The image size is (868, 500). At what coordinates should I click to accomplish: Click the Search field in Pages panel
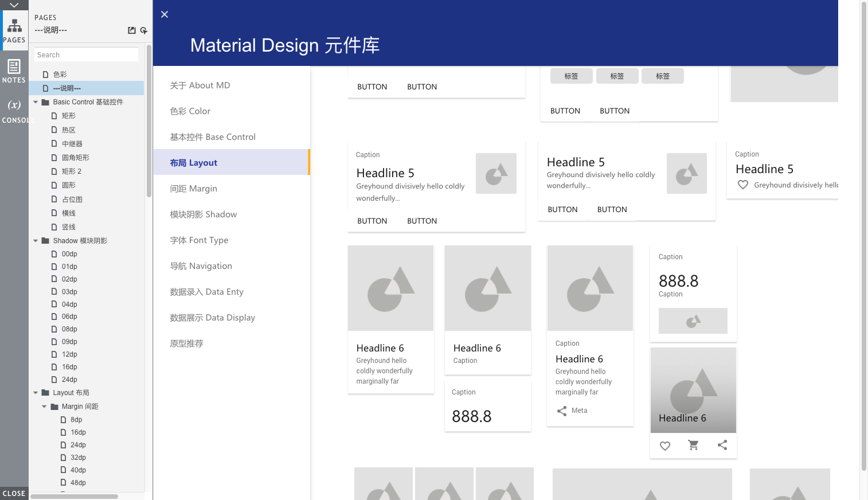(x=86, y=55)
